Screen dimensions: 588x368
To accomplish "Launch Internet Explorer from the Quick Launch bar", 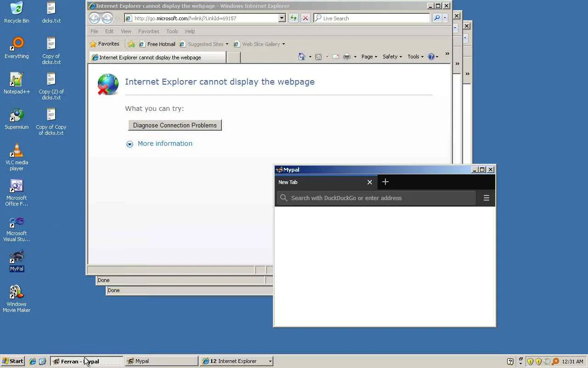I will pos(33,362).
